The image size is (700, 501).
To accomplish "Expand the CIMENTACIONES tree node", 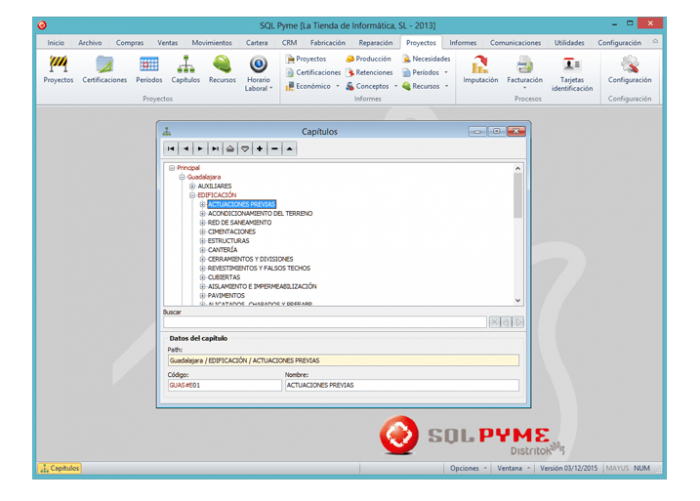I will (x=202, y=232).
